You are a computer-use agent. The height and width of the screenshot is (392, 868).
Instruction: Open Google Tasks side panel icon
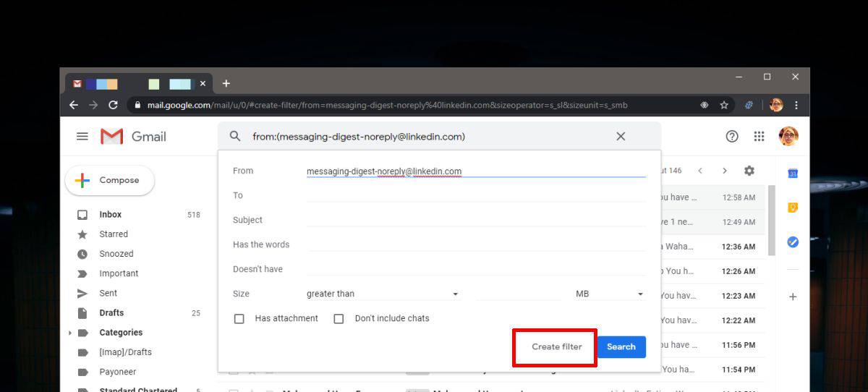[793, 242]
